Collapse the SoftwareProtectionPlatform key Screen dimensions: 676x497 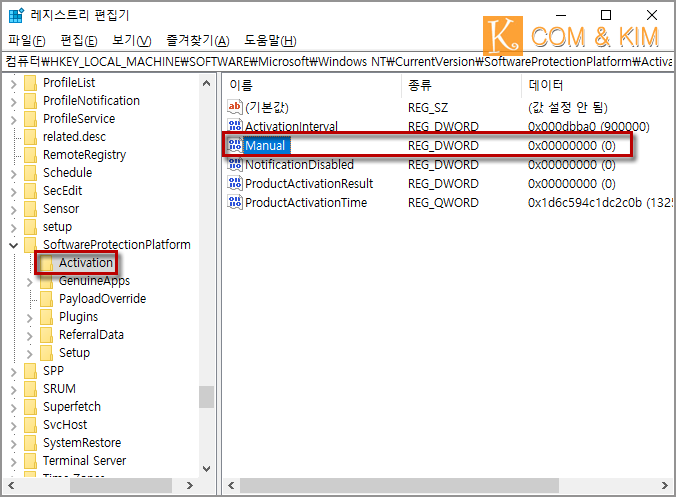pyautogui.click(x=13, y=245)
